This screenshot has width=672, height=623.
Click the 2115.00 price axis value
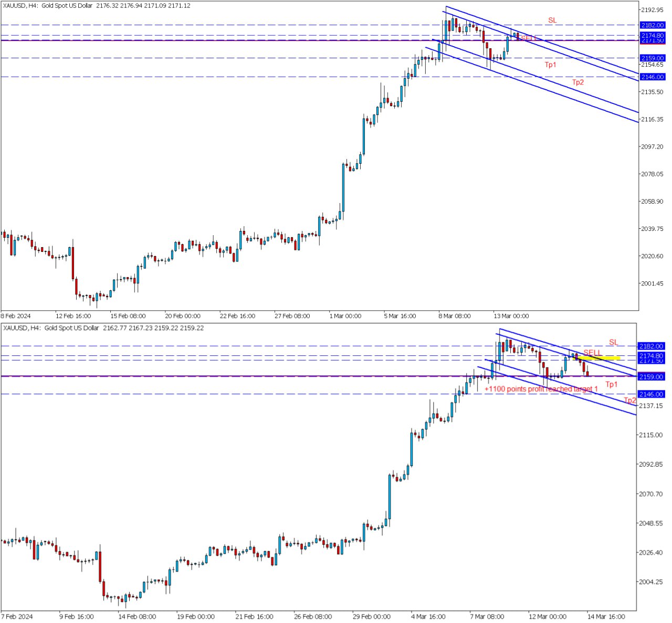(651, 435)
